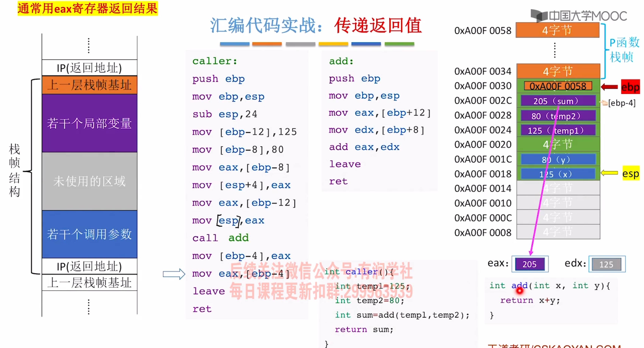644x348 pixels.
Task: Click the green color bar under title
Action: click(399, 44)
